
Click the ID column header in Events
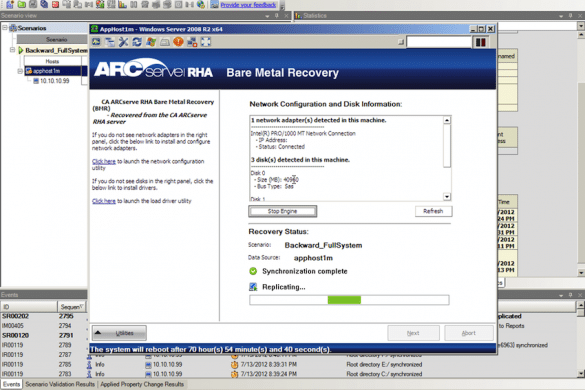(29, 307)
